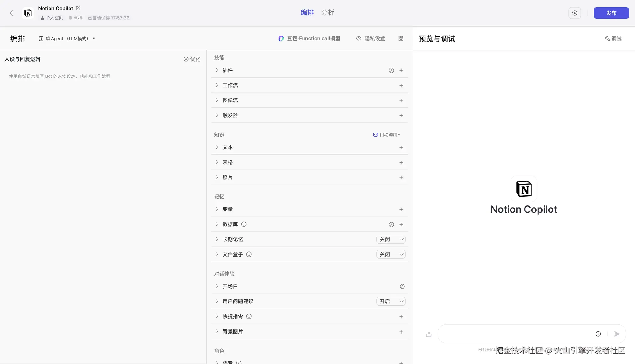Click the back arrow icon
The width and height of the screenshot is (635, 364).
pos(12,13)
